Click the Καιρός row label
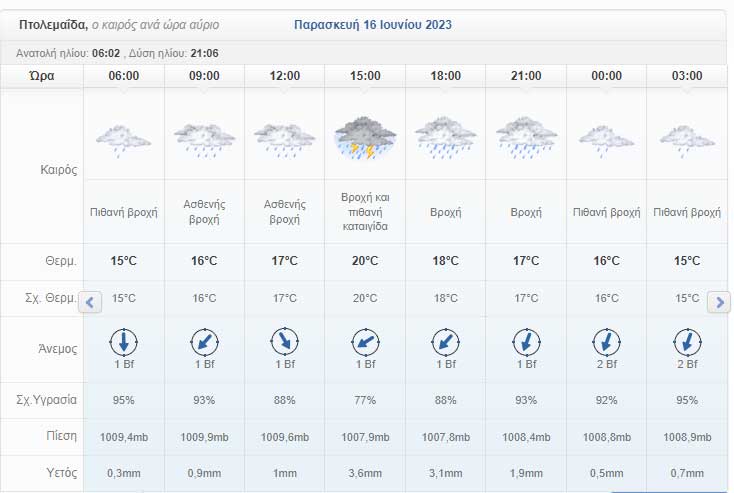The image size is (734, 493). pos(59,169)
